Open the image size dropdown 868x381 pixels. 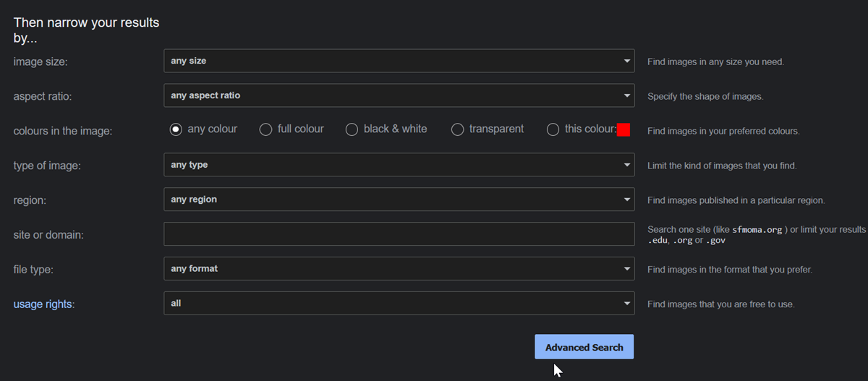coord(399,61)
